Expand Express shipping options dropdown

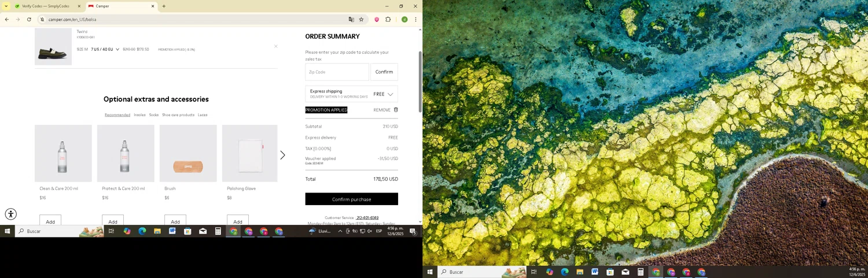tap(351, 94)
